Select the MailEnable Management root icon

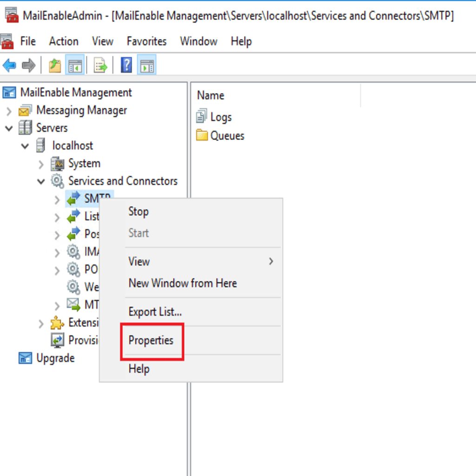pyautogui.click(x=9, y=93)
